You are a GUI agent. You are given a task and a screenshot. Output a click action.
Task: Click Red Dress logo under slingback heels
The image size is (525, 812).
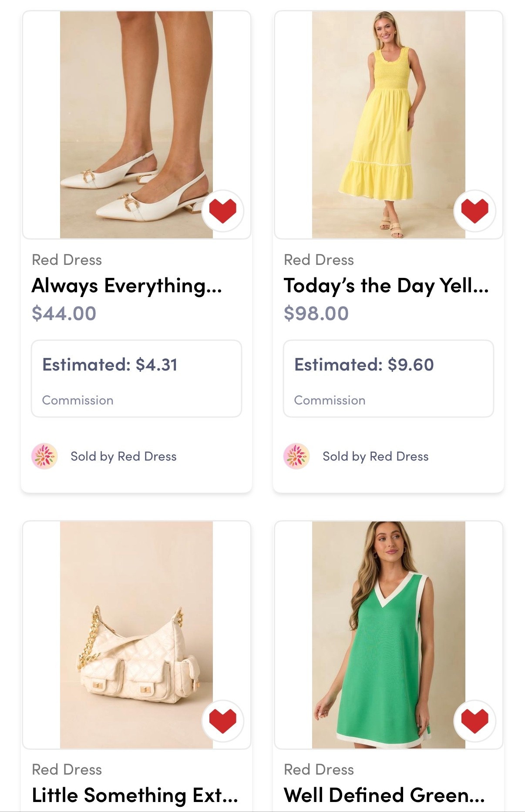(44, 456)
